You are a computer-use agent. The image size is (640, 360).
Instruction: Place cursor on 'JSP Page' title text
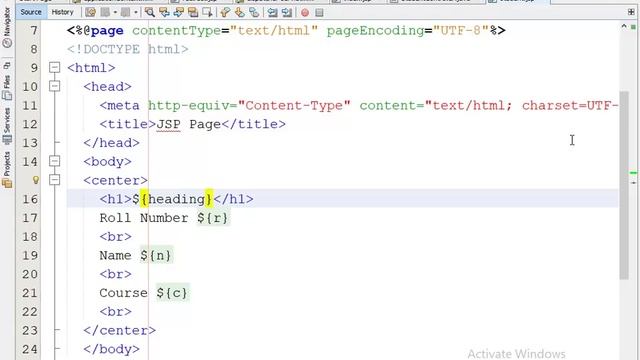189,124
